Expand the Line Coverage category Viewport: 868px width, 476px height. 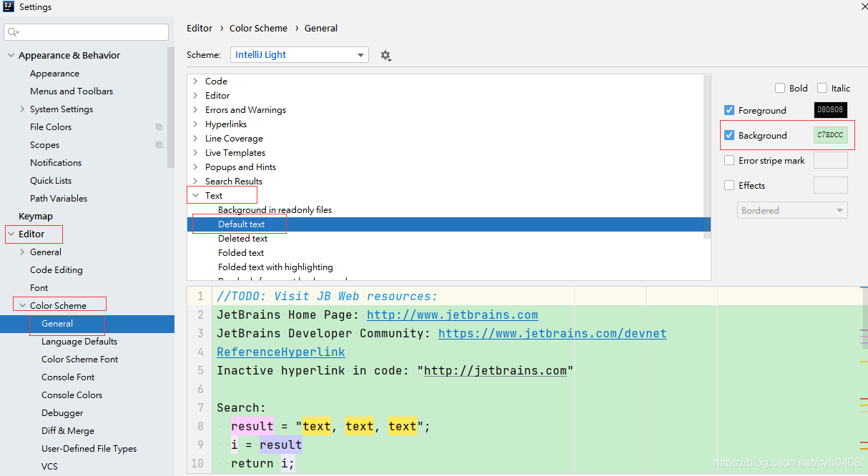click(x=195, y=138)
